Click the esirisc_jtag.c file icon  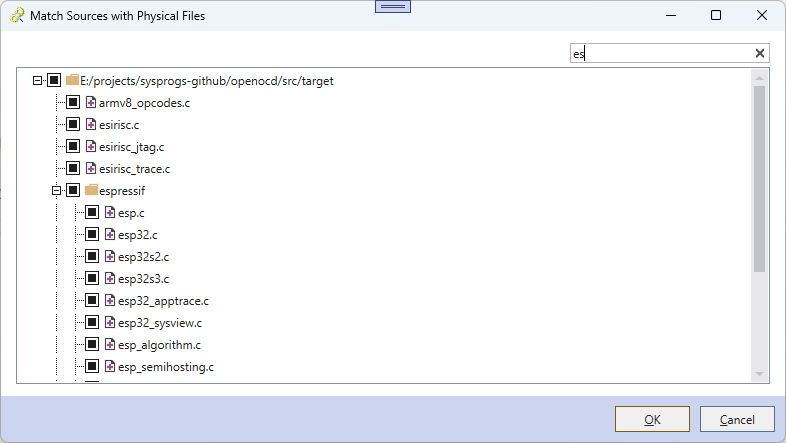[91, 146]
